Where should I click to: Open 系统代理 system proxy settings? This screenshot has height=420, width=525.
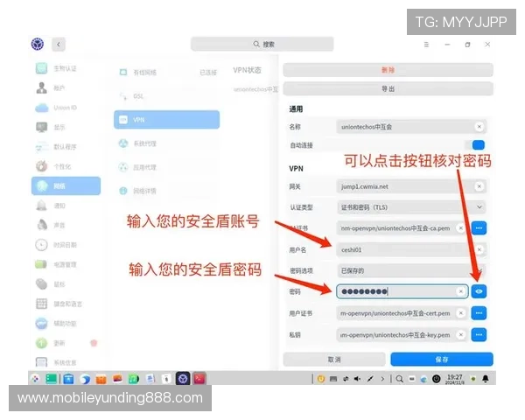pyautogui.click(x=166, y=143)
